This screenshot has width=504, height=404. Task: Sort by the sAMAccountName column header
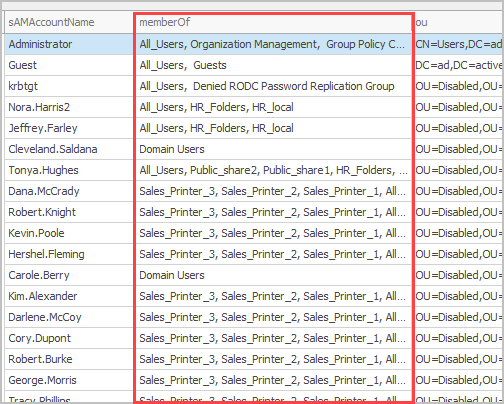68,22
